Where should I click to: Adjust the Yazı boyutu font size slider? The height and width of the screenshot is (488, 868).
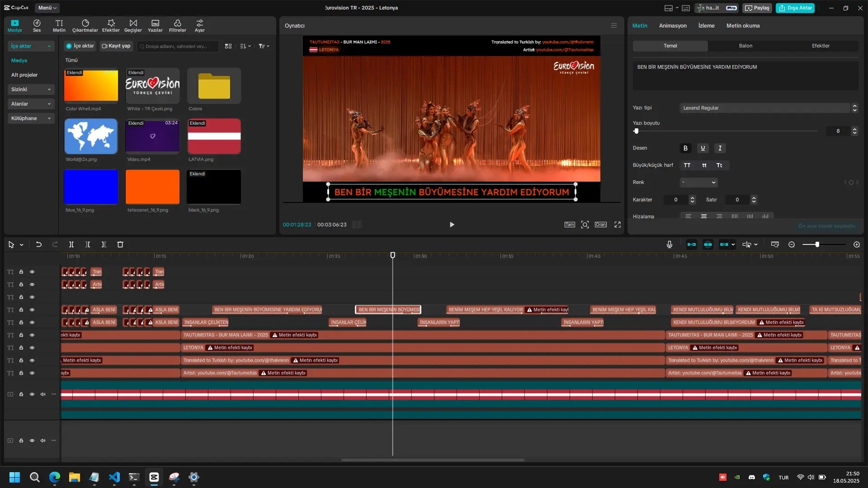(x=636, y=131)
